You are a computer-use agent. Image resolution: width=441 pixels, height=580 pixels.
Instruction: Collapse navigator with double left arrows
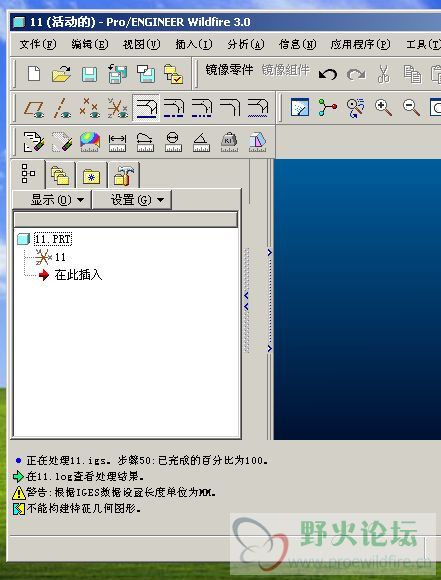coord(246,301)
